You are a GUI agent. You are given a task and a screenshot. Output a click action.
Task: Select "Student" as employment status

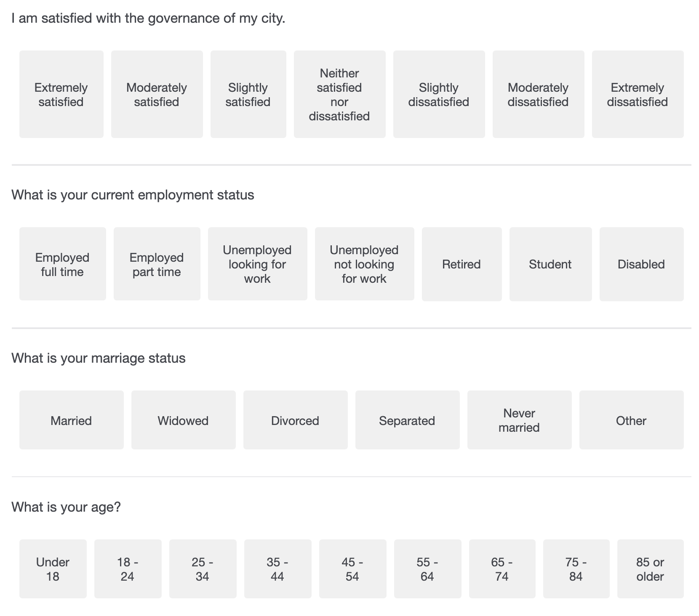click(550, 264)
